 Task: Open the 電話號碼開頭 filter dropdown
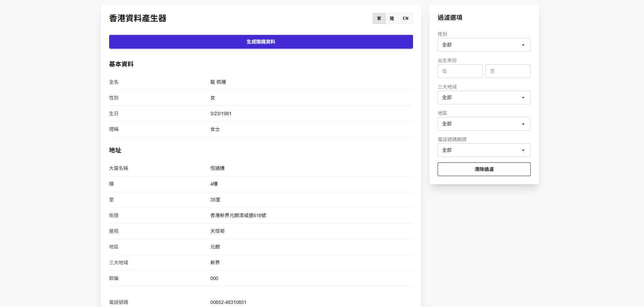tap(484, 150)
